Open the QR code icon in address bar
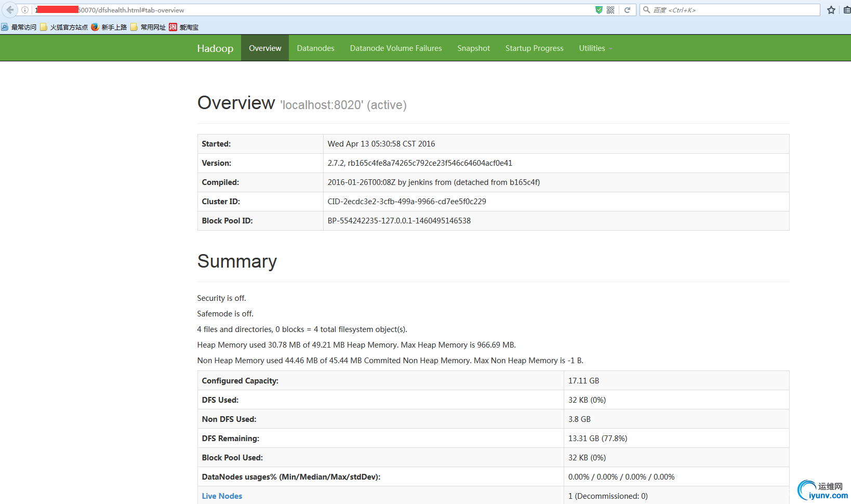Viewport: 851px width, 504px height. click(610, 10)
